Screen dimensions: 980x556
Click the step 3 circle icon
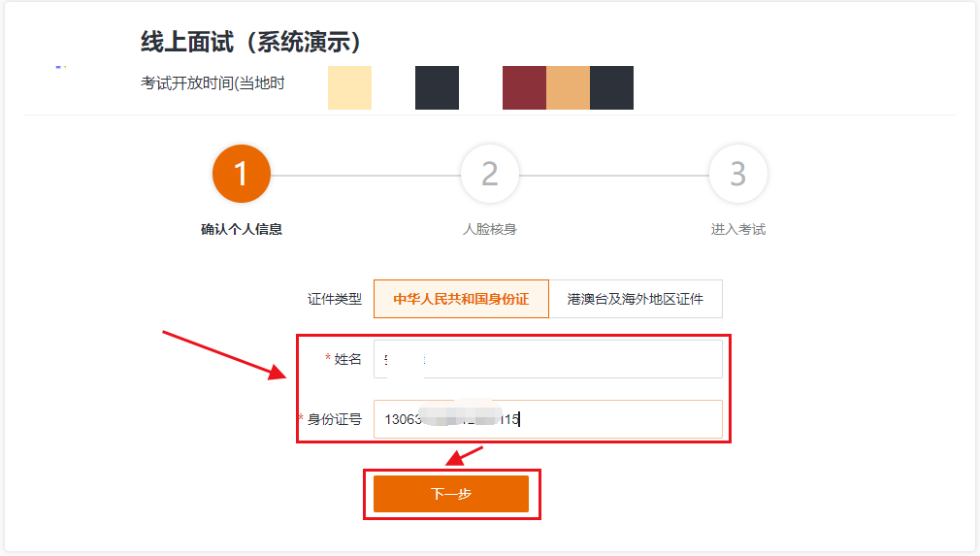738,174
